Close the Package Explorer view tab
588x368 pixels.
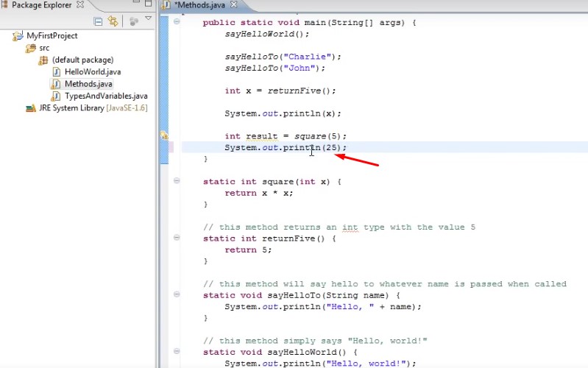80,5
